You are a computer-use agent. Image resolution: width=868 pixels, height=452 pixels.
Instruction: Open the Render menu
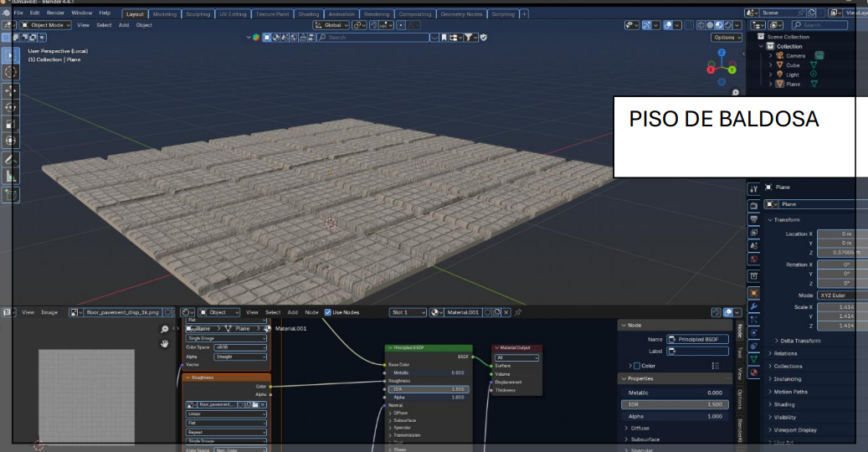click(55, 13)
